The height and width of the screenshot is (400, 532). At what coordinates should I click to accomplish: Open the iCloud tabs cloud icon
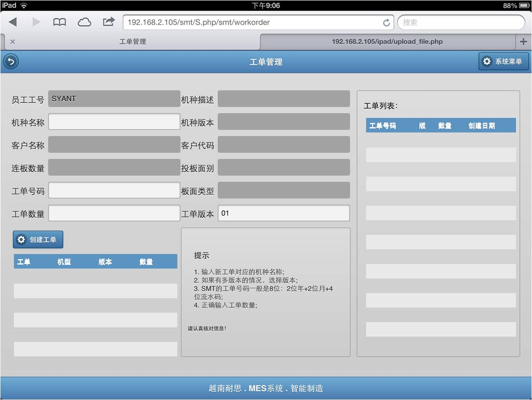84,22
